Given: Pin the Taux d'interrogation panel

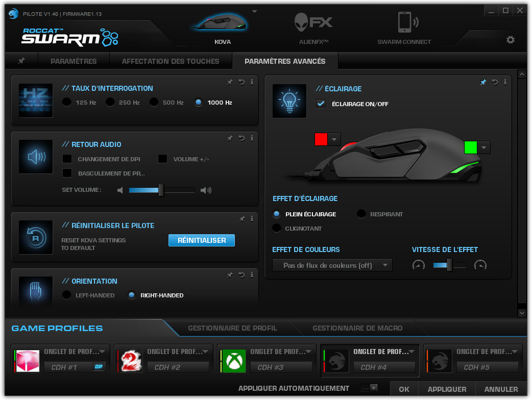Looking at the screenshot, I should pos(230,82).
